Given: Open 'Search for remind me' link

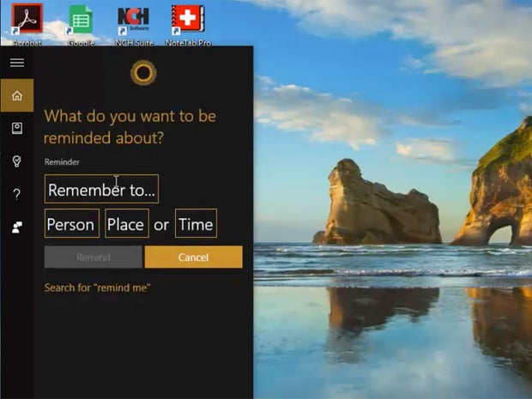Looking at the screenshot, I should pyautogui.click(x=97, y=287).
